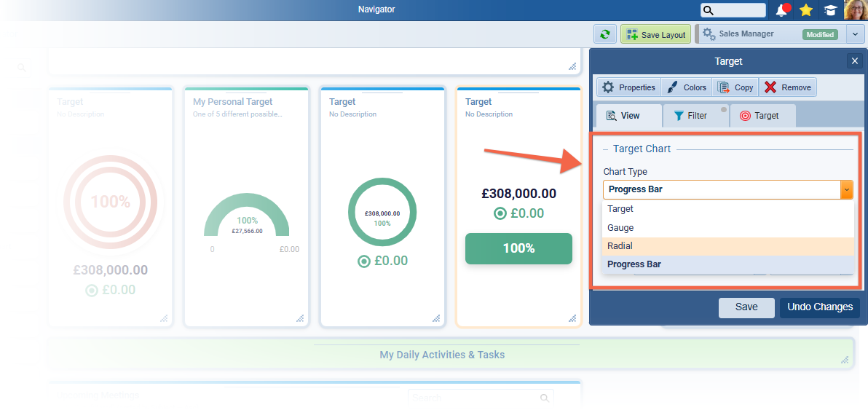Remove the Target widget
868x410 pixels.
788,87
